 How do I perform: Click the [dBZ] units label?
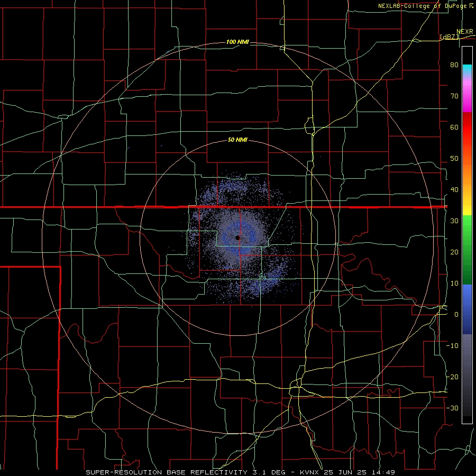(449, 37)
